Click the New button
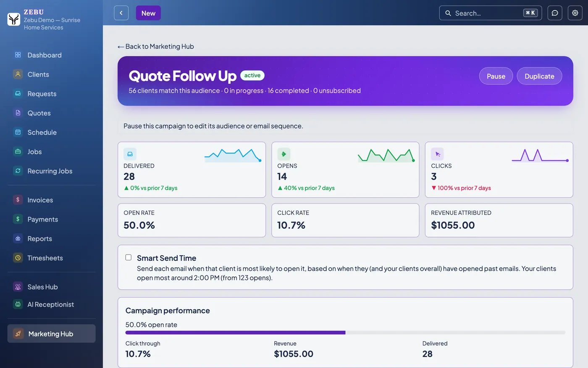 (x=148, y=13)
